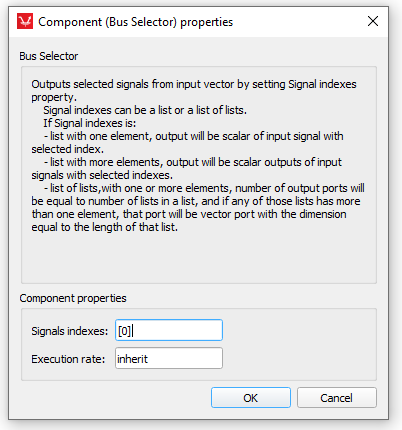The height and width of the screenshot is (430, 402).
Task: Focus the Signals indexes input field
Action: (169, 330)
